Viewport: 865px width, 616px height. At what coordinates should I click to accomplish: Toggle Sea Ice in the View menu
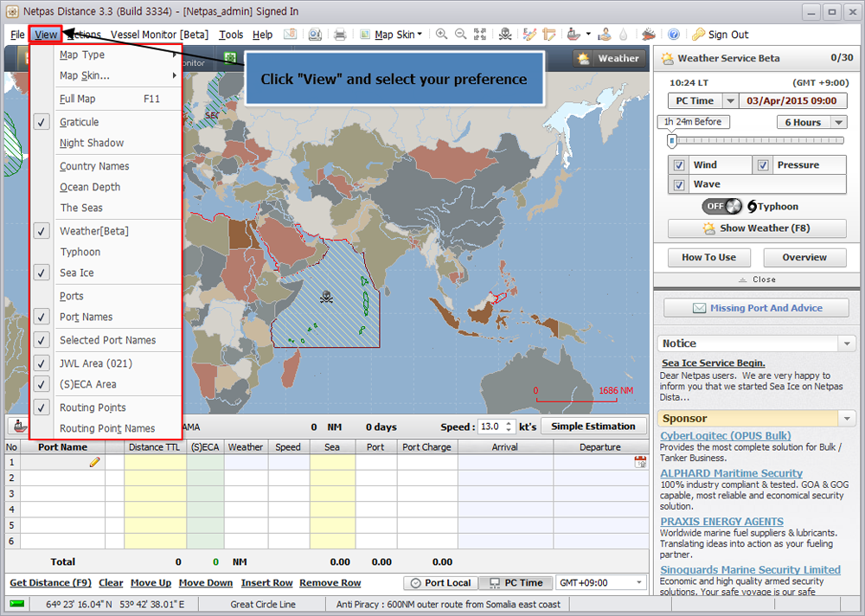(106, 273)
